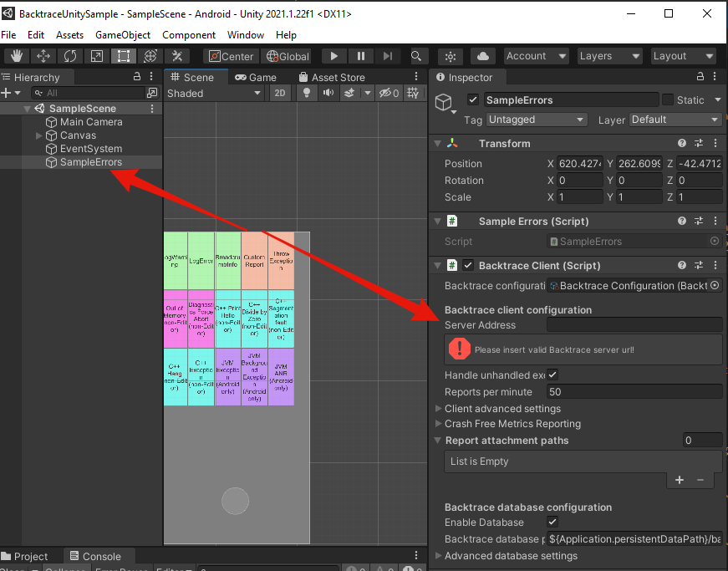728x571 pixels.
Task: Select the Move tool
Action: click(x=43, y=56)
